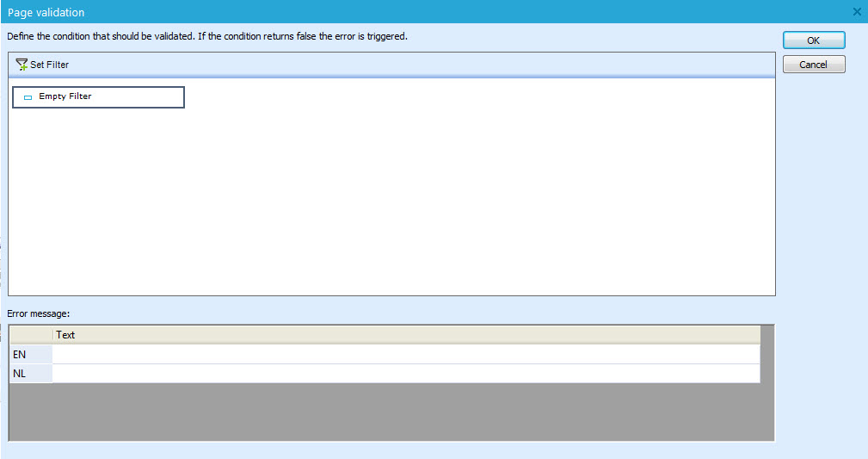
Task: Click the Text column header
Action: 405,335
